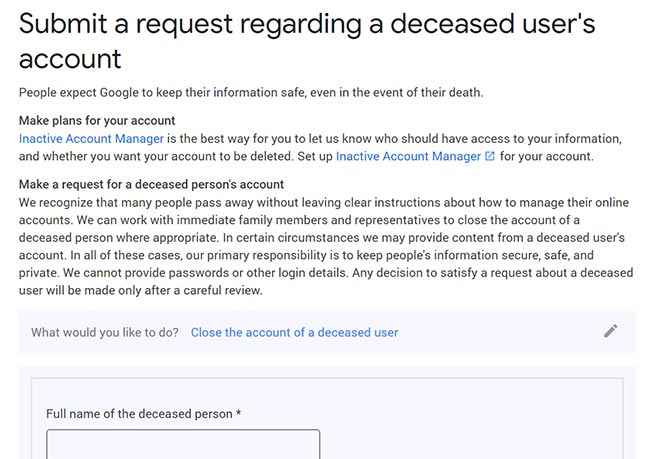Open the first Inactive Account Manager link
This screenshot has height=459, width=650.
point(91,138)
